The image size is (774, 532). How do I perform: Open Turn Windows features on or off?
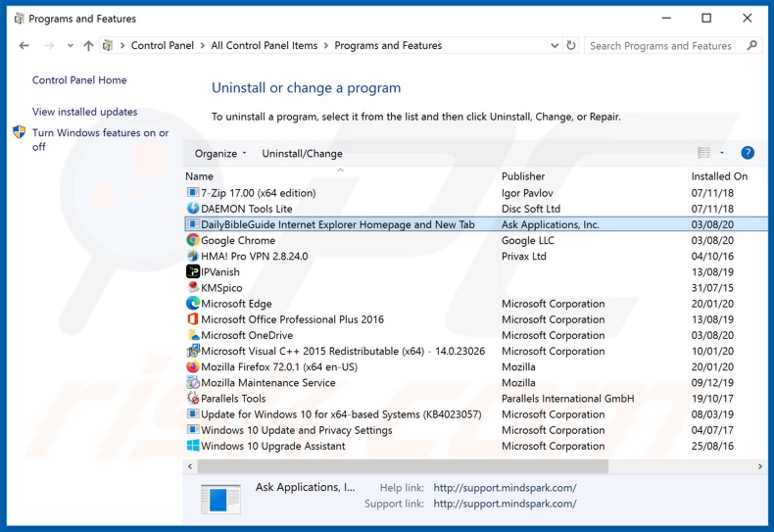(x=100, y=139)
